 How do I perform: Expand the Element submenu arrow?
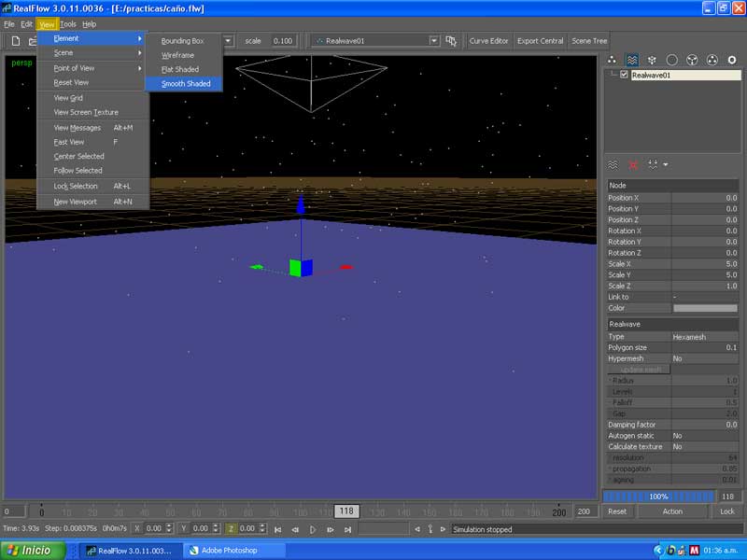pyautogui.click(x=139, y=38)
